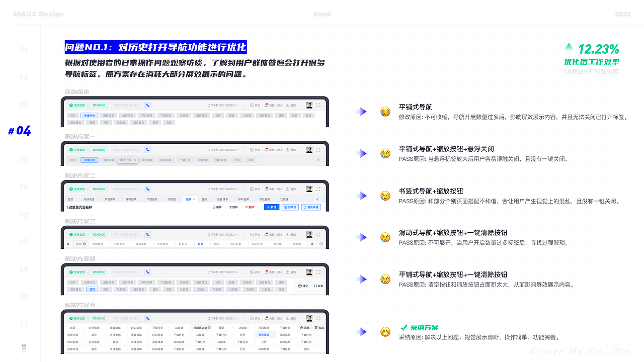Click the 收起 collapse button in solution four
The image size is (644, 362).
(318, 286)
